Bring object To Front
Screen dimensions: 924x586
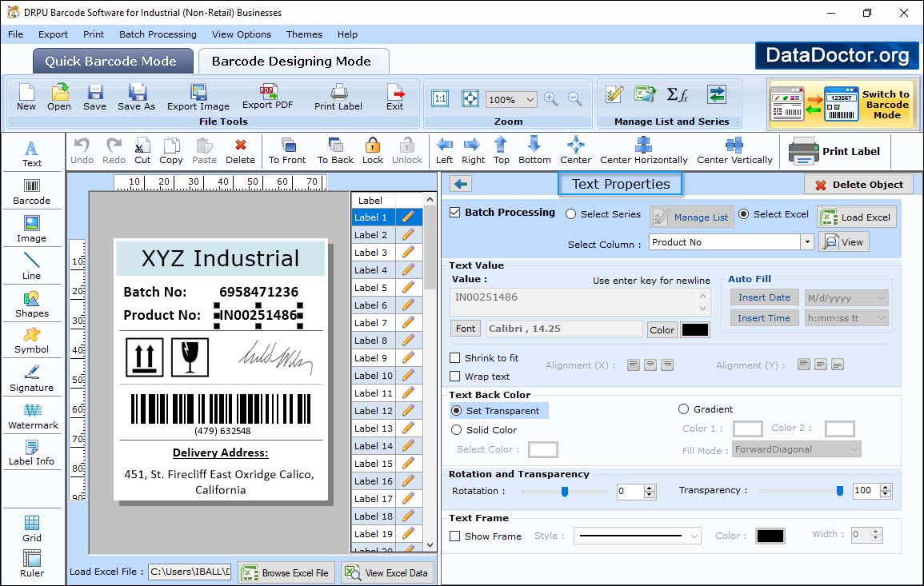coord(287,149)
